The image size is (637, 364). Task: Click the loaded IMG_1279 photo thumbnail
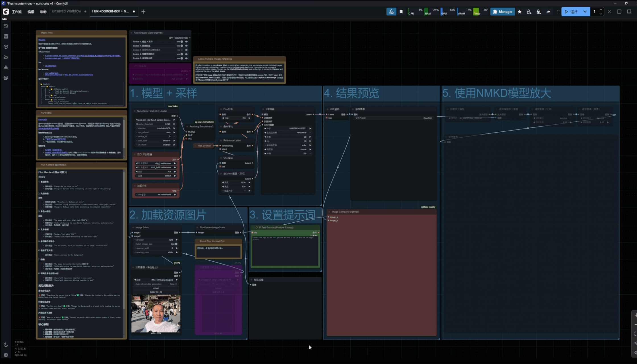(156, 313)
